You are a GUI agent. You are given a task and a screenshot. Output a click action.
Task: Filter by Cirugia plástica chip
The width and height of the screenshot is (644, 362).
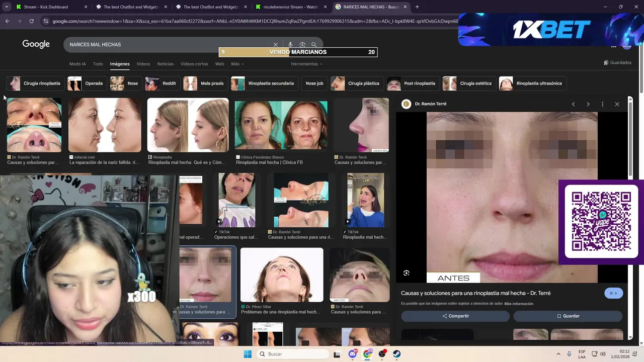pyautogui.click(x=357, y=83)
